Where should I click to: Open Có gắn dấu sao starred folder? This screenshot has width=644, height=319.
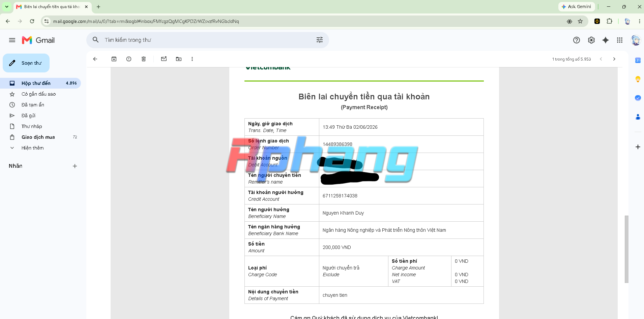coord(40,94)
